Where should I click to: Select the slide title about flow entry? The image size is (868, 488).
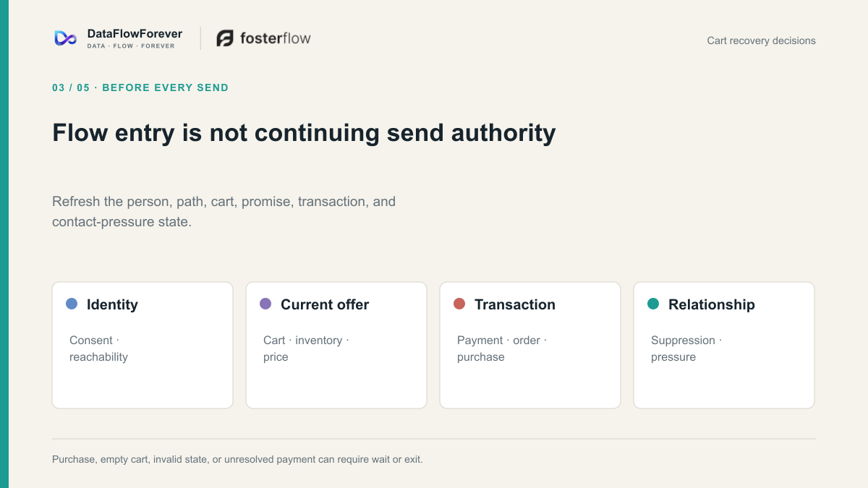tap(304, 133)
